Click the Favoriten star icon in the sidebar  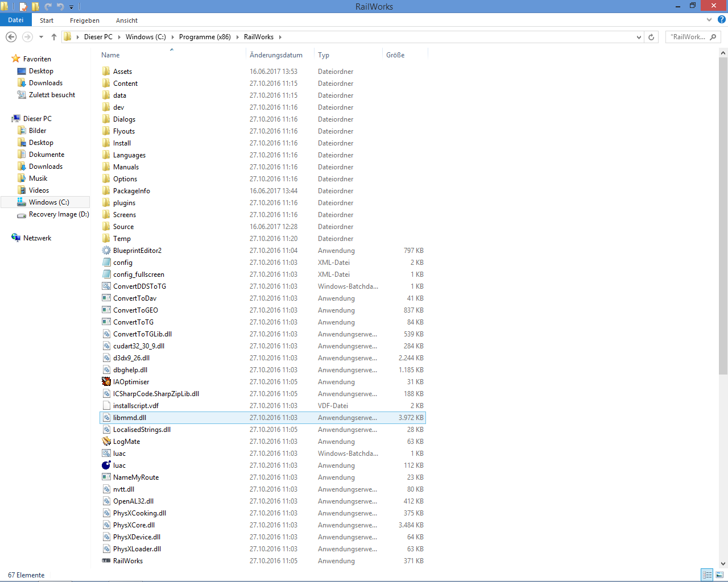pyautogui.click(x=16, y=59)
